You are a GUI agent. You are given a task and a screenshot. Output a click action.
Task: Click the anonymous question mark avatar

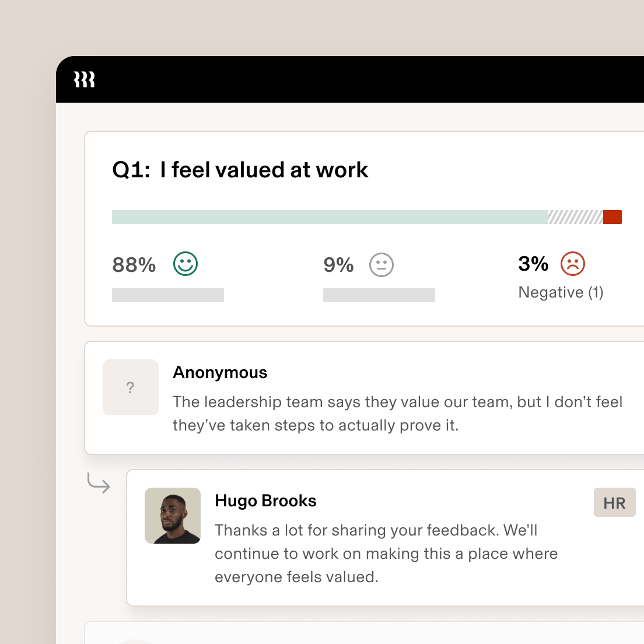(131, 387)
